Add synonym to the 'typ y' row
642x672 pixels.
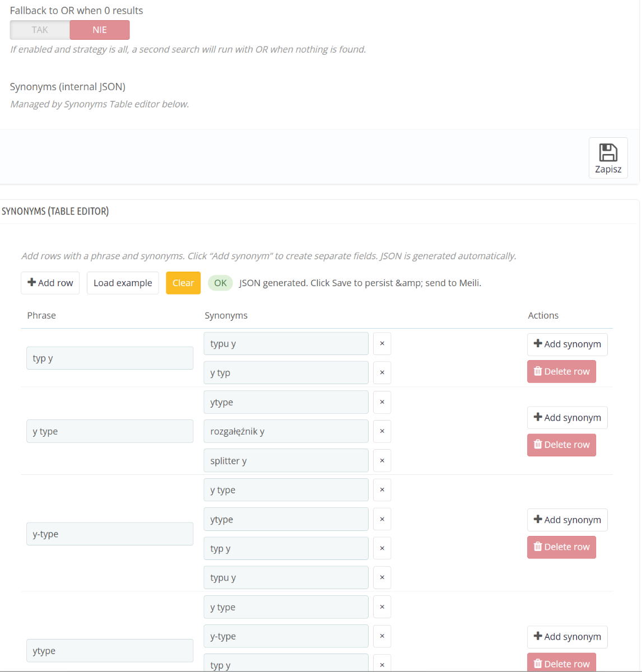point(567,344)
